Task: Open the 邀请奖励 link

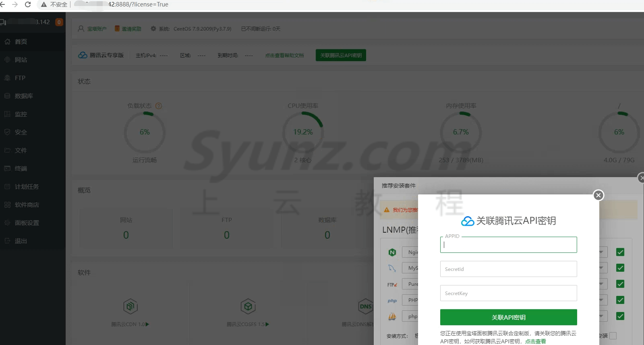Action: click(x=131, y=29)
